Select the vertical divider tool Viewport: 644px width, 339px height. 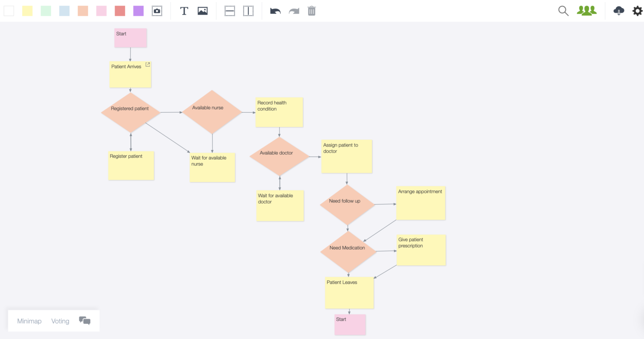click(248, 11)
